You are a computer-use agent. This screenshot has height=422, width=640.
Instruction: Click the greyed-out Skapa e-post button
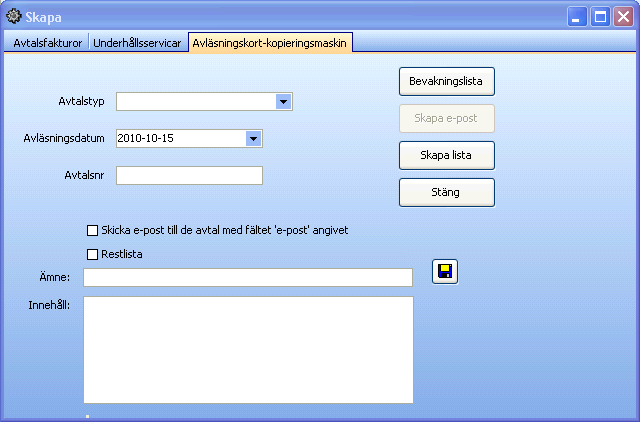coord(447,118)
